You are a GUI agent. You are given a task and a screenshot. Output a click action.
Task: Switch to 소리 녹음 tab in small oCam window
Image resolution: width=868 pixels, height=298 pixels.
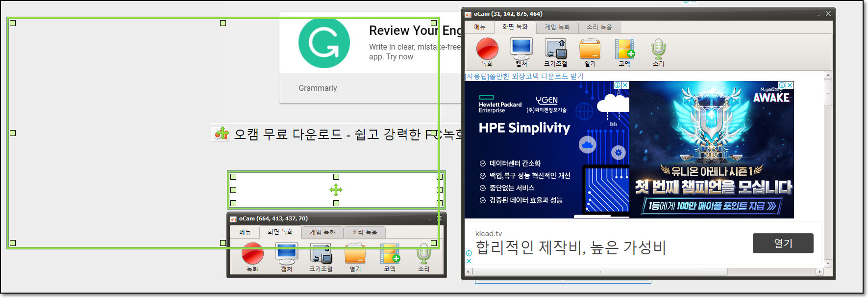(x=365, y=233)
